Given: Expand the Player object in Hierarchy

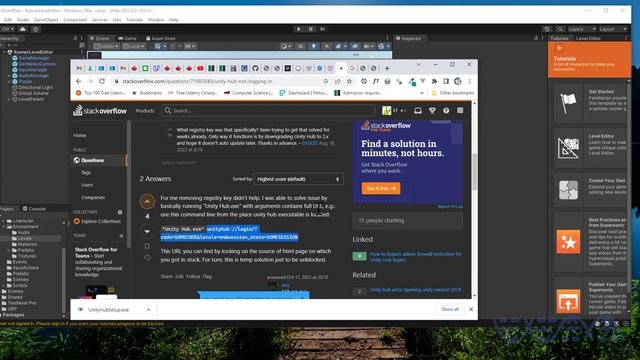Looking at the screenshot, I should pos(9,82).
